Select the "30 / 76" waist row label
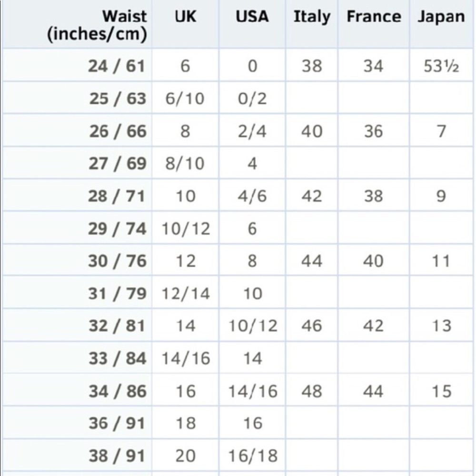476x476 pixels. click(117, 261)
